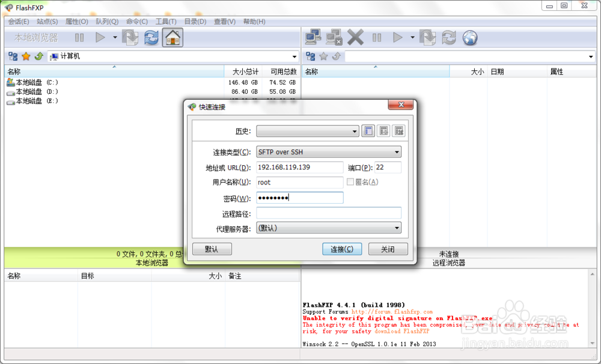Click the third history delete icon button

tap(398, 131)
